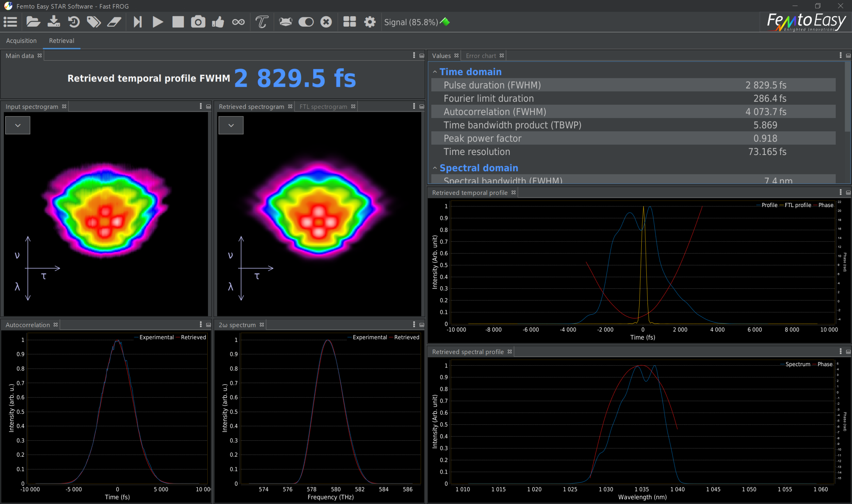The image size is (852, 504).
Task: Click the history clock icon
Action: (x=73, y=22)
